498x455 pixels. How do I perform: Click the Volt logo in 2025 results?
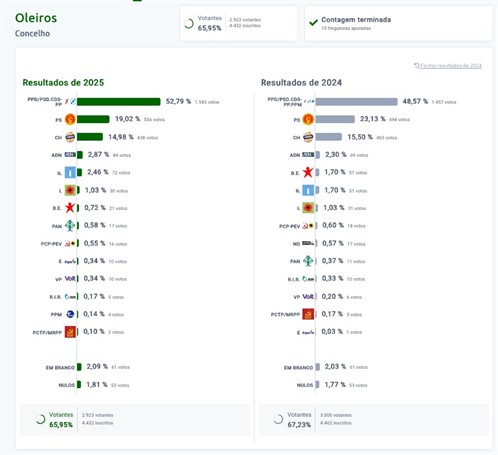pos(70,279)
